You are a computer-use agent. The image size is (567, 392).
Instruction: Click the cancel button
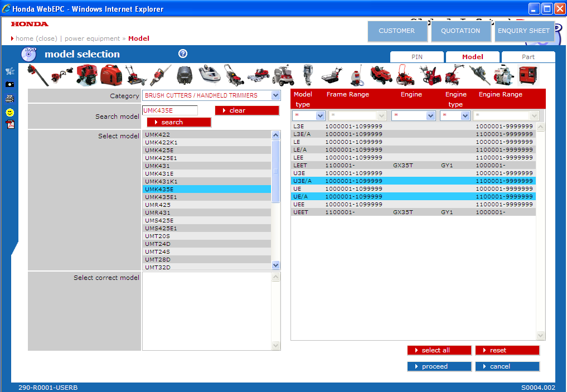coord(507,366)
